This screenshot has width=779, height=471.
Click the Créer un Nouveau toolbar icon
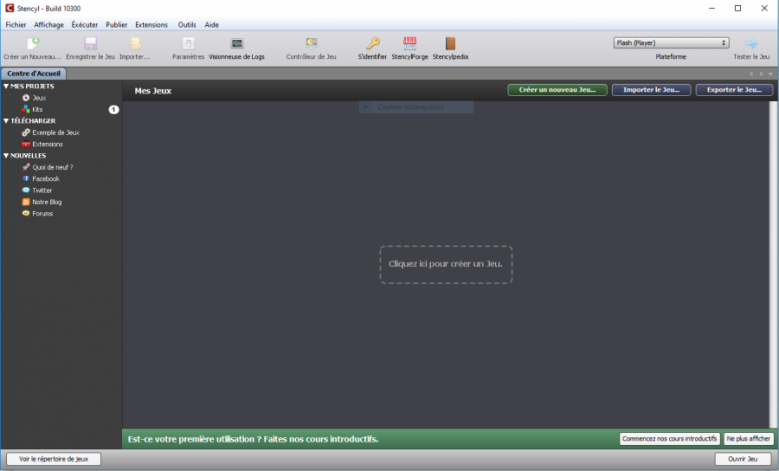pyautogui.click(x=33, y=44)
